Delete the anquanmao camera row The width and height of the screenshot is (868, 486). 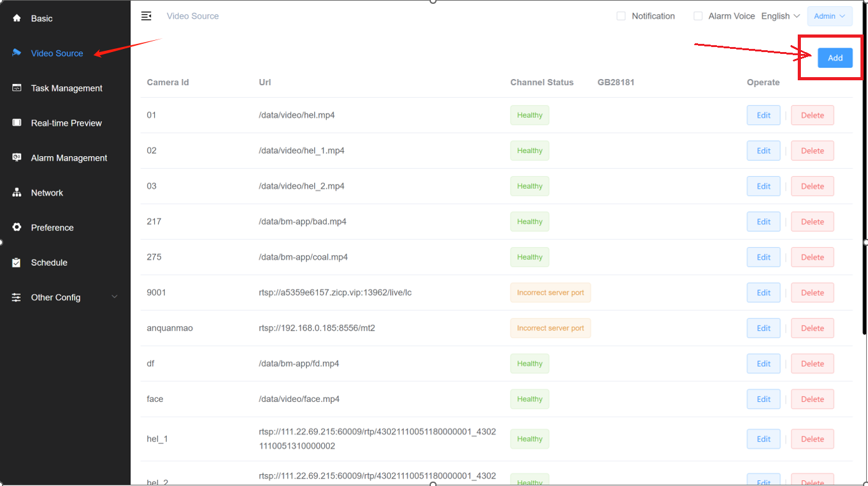coord(812,329)
